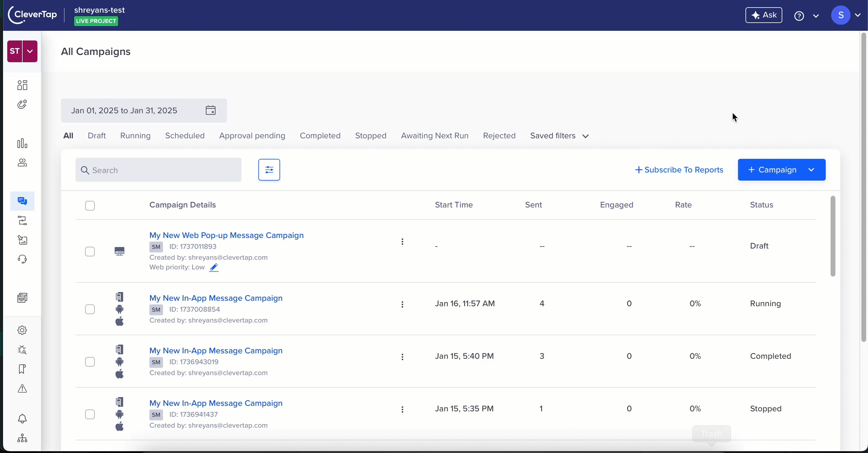Select the Campaigns chat icon in the sidebar
The width and height of the screenshot is (868, 453).
[x=22, y=201]
